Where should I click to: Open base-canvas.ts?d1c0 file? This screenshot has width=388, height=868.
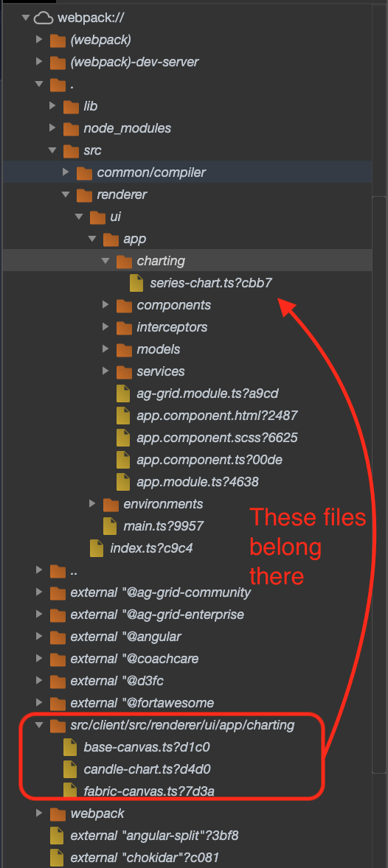click(147, 746)
